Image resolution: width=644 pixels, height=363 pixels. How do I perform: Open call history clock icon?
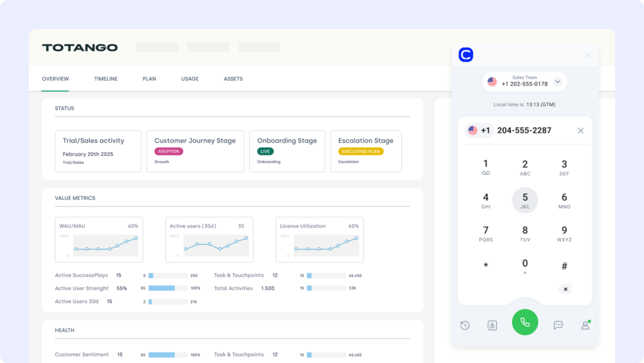465,325
